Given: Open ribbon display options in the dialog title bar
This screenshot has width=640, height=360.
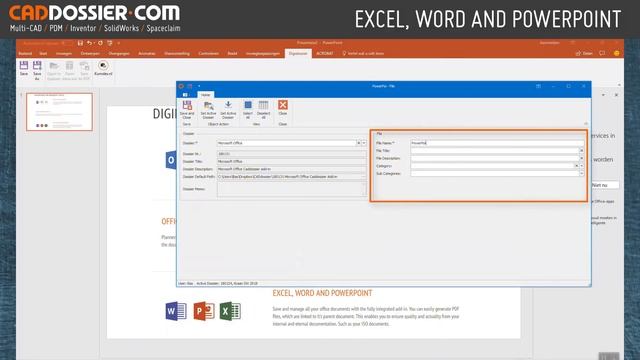Looking at the screenshot, I should [x=538, y=86].
